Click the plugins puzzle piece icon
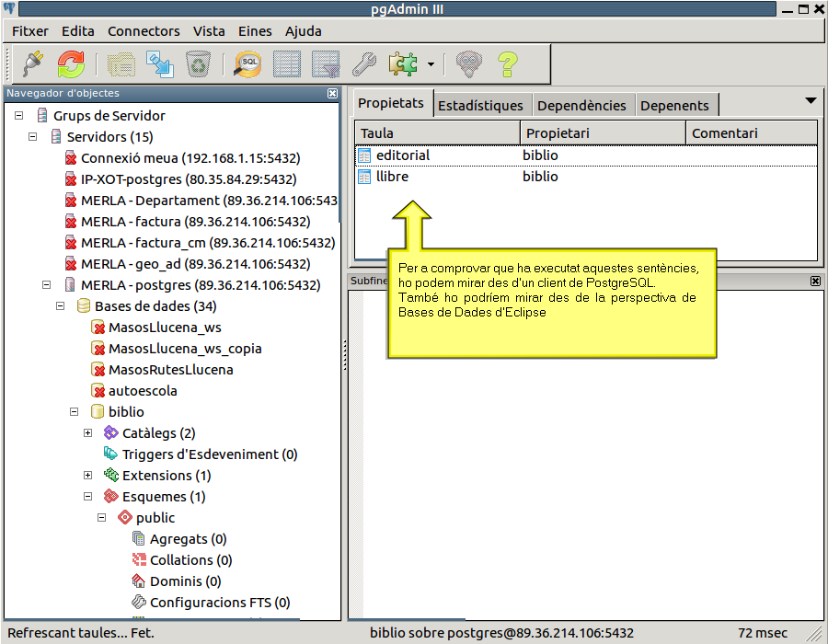 403,64
